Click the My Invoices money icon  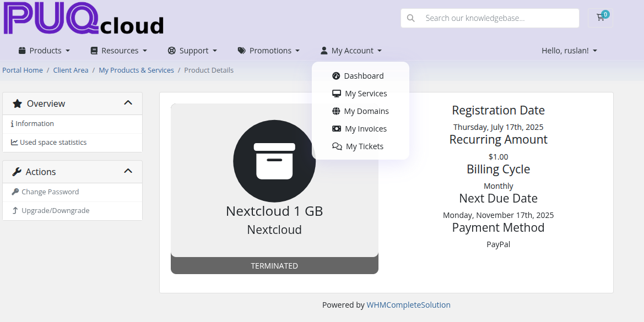[x=336, y=129]
